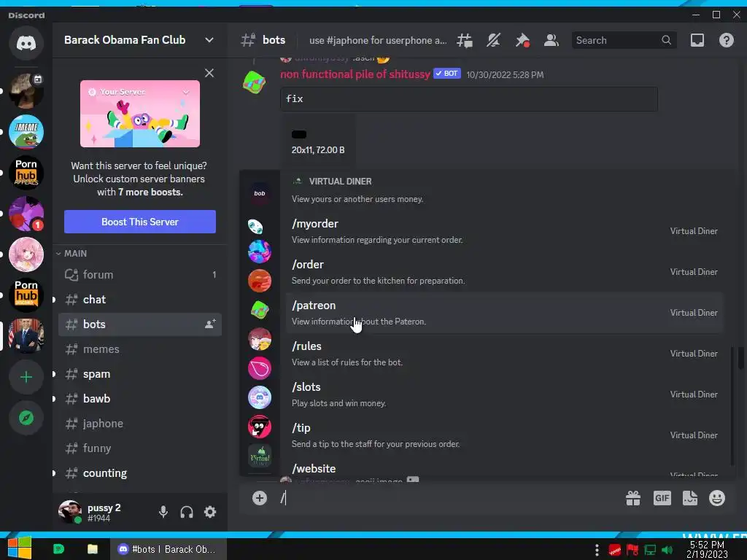747x560 pixels.
Task: Select the /myorder command
Action: (505, 231)
